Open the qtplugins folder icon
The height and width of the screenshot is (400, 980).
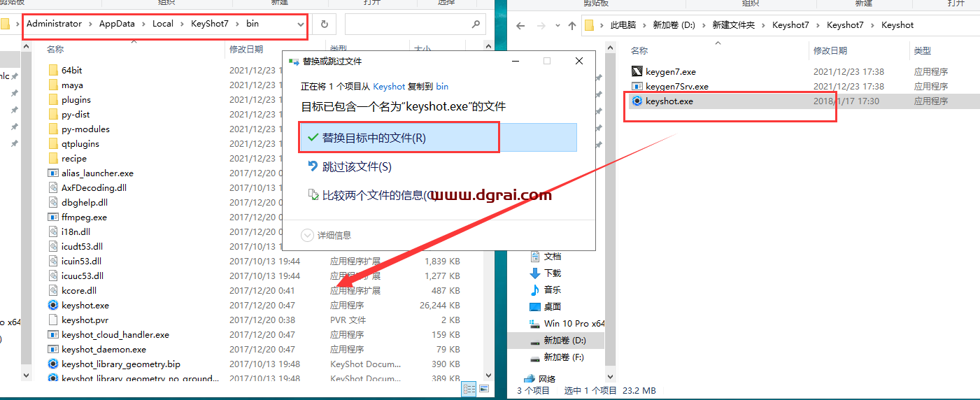coord(53,143)
